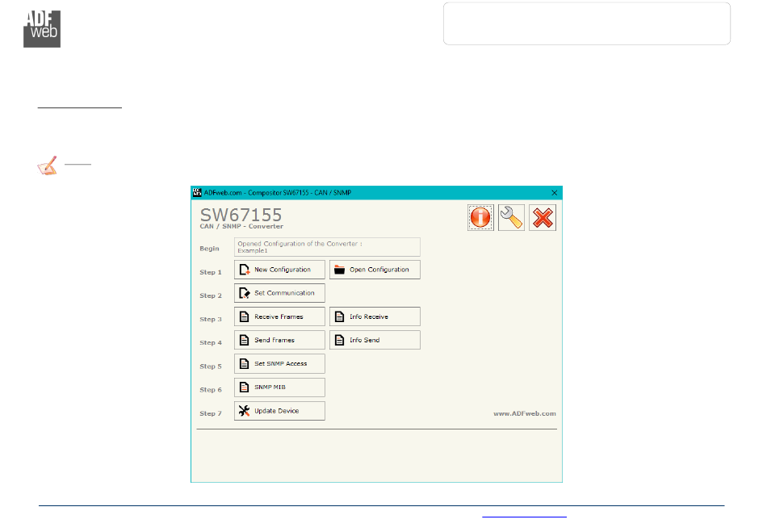767x532 pixels.
Task: Click the Send Frames button
Action: (x=279, y=340)
